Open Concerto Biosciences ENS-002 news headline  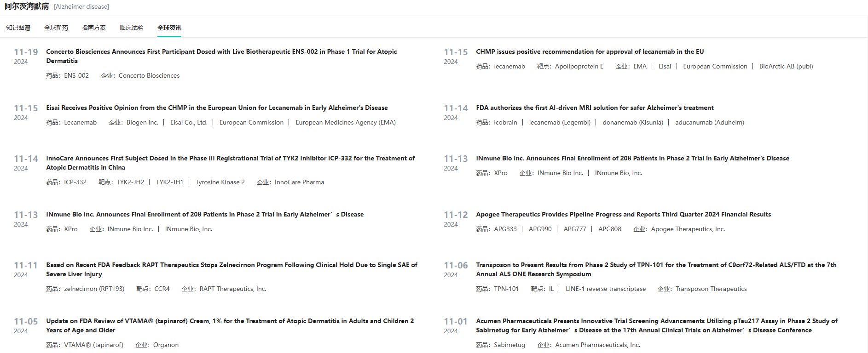pyautogui.click(x=221, y=52)
